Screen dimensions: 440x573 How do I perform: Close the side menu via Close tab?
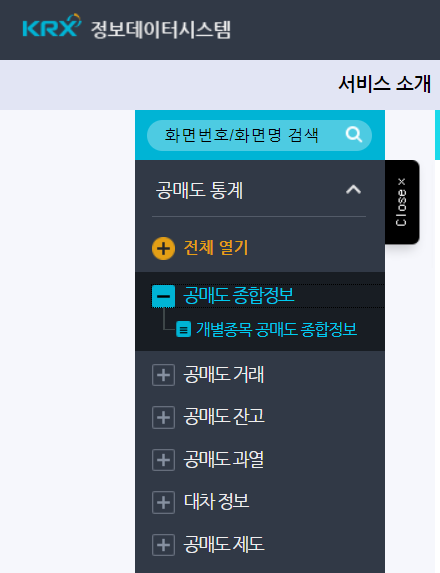(x=402, y=202)
